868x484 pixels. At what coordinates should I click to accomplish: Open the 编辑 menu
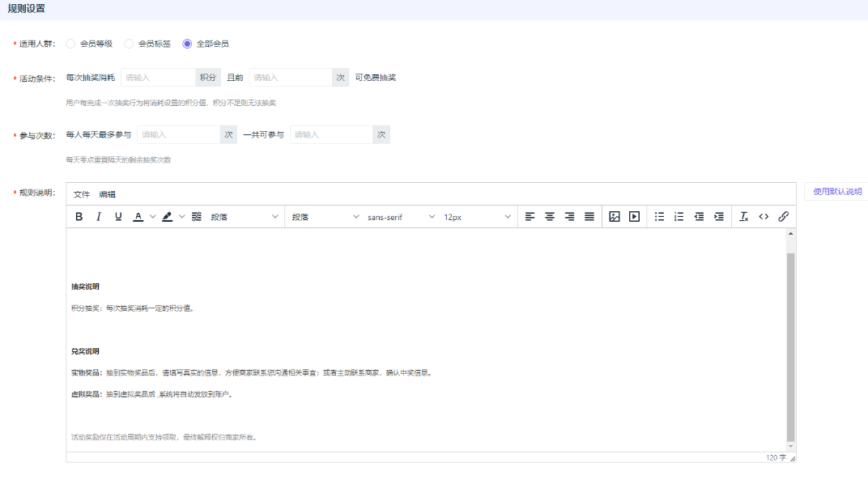pos(108,194)
